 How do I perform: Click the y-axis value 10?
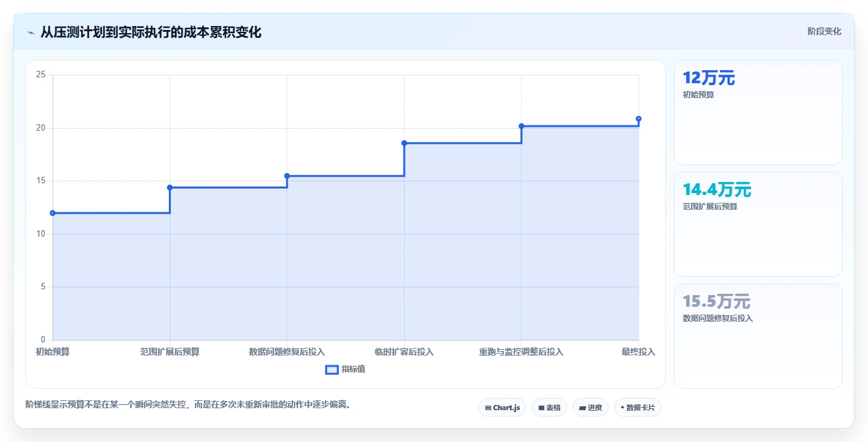(41, 234)
